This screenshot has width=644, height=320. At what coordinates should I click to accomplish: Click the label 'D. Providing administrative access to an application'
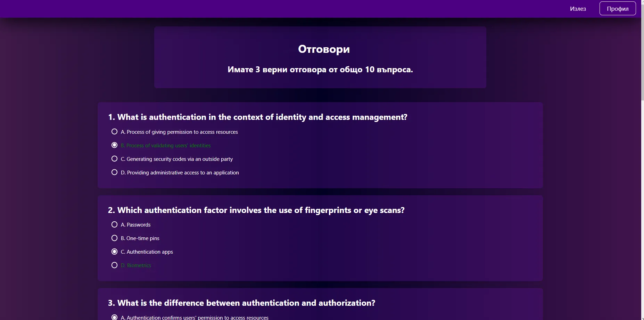[180, 173]
